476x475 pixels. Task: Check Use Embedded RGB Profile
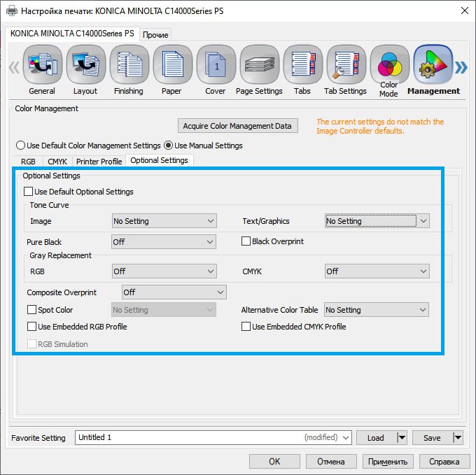(31, 327)
